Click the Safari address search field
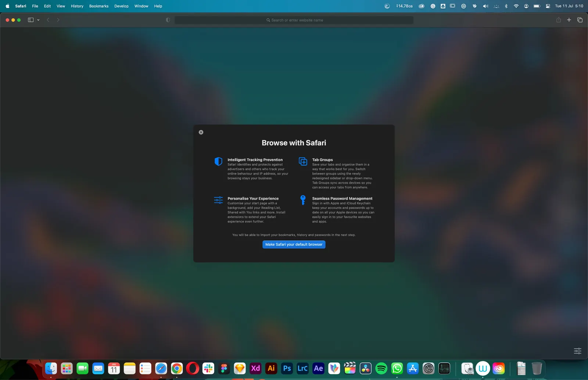Image resolution: width=588 pixels, height=380 pixels. click(294, 20)
